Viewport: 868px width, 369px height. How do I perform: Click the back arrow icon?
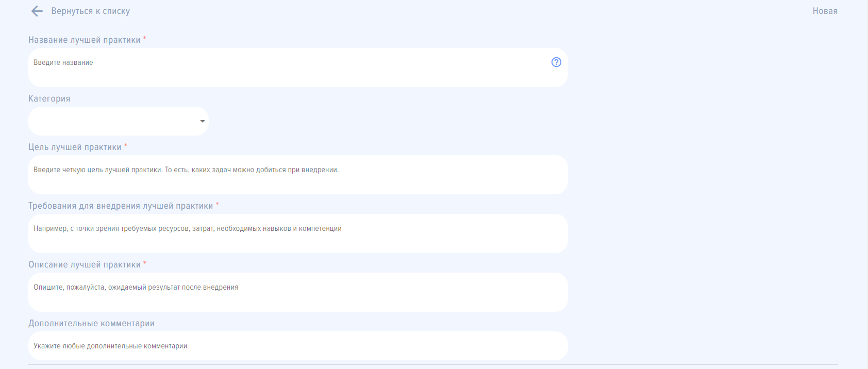point(37,11)
